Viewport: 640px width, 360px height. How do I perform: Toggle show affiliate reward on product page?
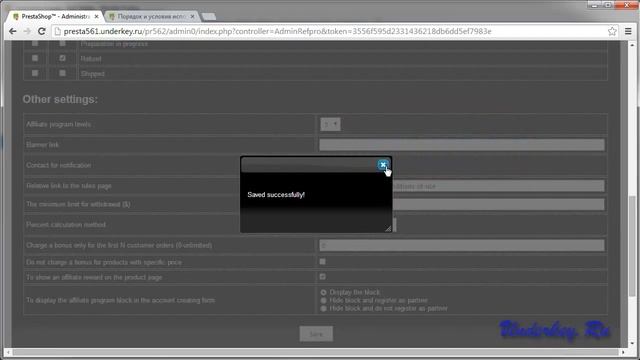point(322,276)
